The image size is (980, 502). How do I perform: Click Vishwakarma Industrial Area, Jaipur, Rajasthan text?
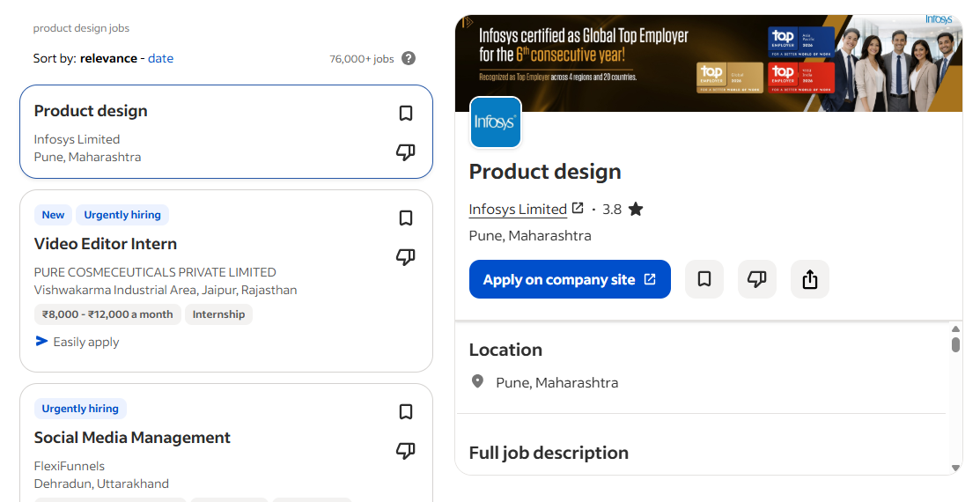point(166,290)
